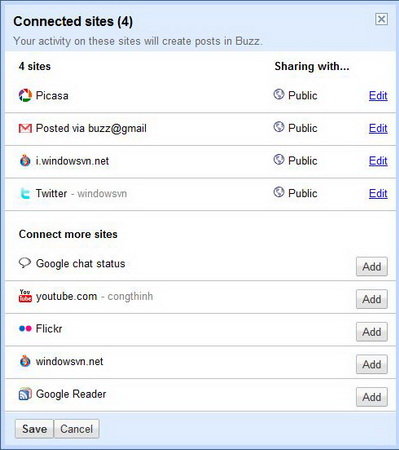Edit sharing for Posted via buzz@gmail
The width and height of the screenshot is (399, 450).
pyautogui.click(x=378, y=128)
